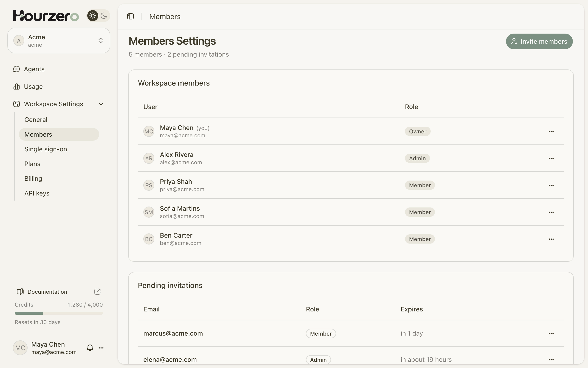Open actions menu for Alex Rivera
Viewport: 588px width, 368px height.
point(551,158)
